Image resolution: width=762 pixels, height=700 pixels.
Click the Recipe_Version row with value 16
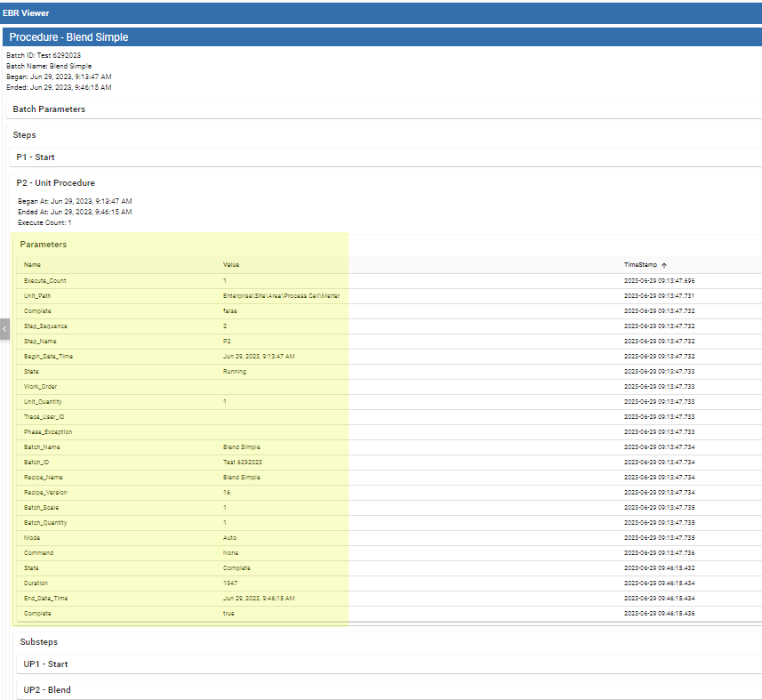(45, 493)
